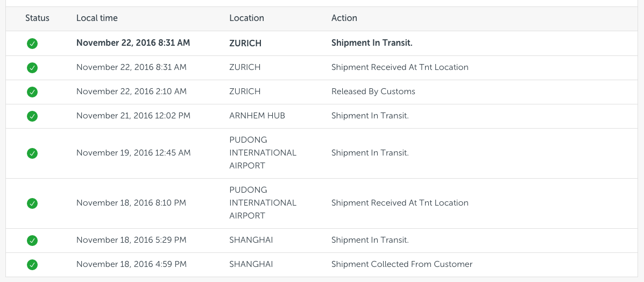The width and height of the screenshot is (644, 282).
Task: Click the Local time column header
Action: click(97, 18)
